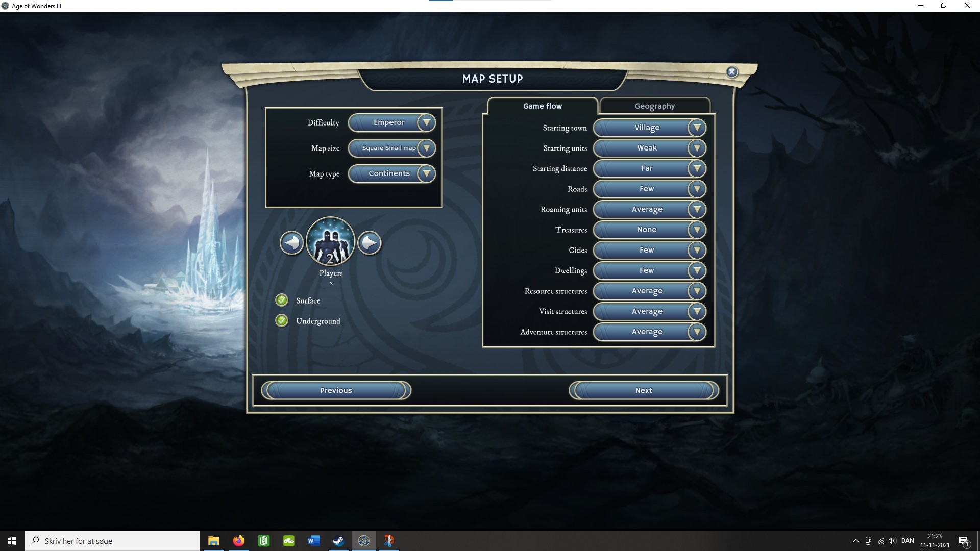Expand the Starting town dropdown

tap(650, 128)
